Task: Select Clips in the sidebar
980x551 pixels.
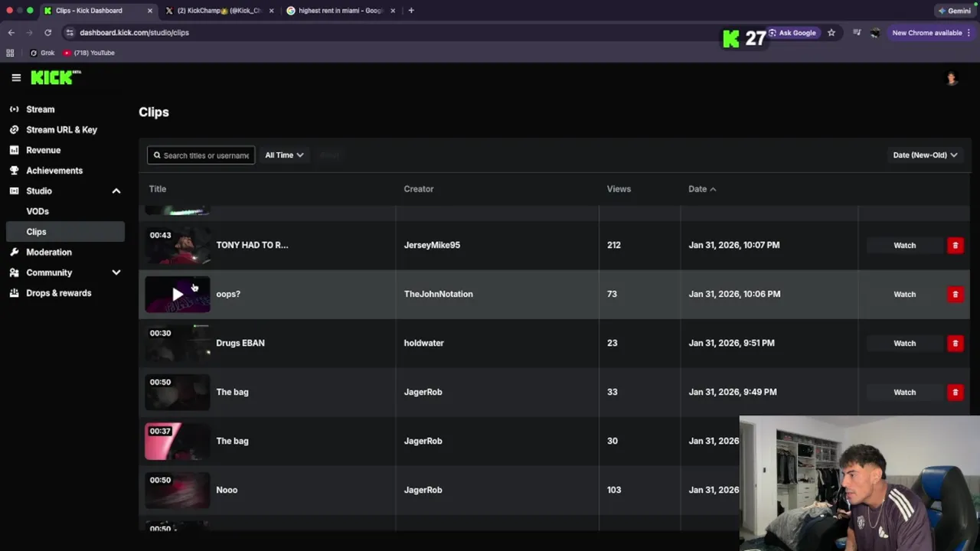Action: tap(64, 232)
